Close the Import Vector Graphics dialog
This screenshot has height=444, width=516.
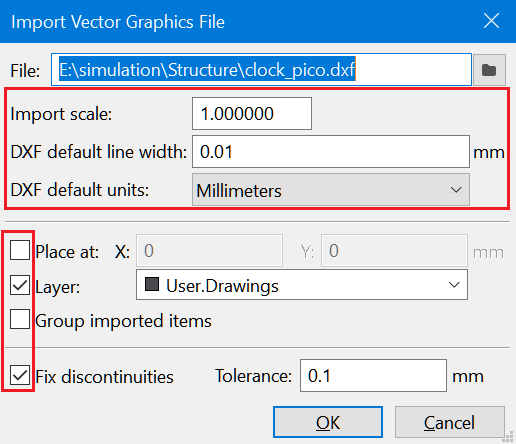pyautogui.click(x=491, y=21)
